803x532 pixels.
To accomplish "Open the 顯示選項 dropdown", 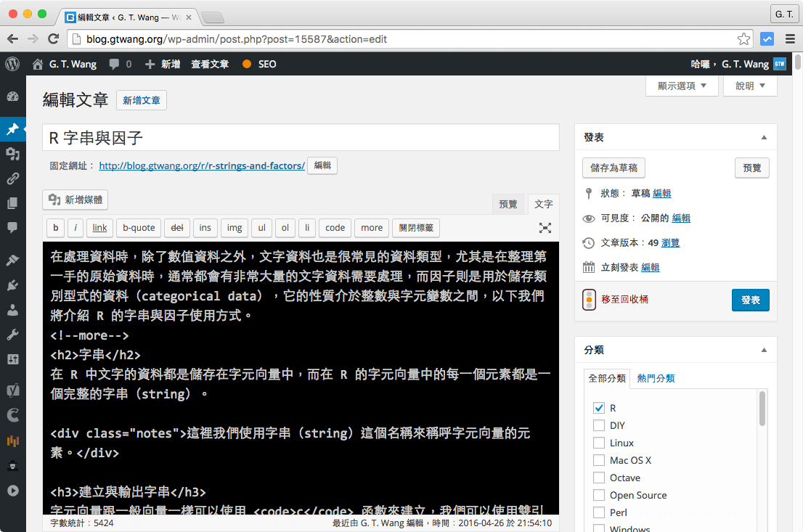I will coord(681,85).
